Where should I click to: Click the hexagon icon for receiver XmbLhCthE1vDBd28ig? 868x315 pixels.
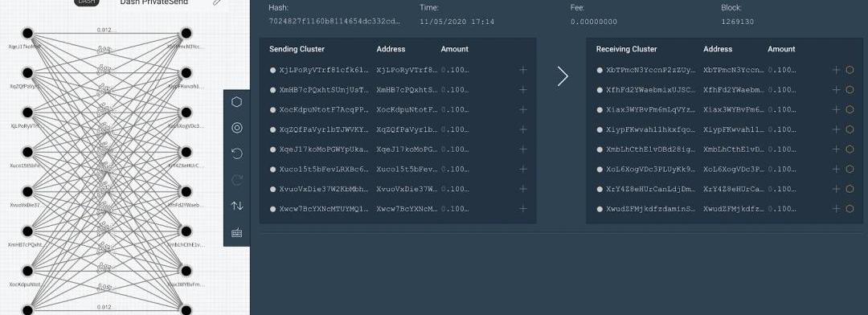850,149
